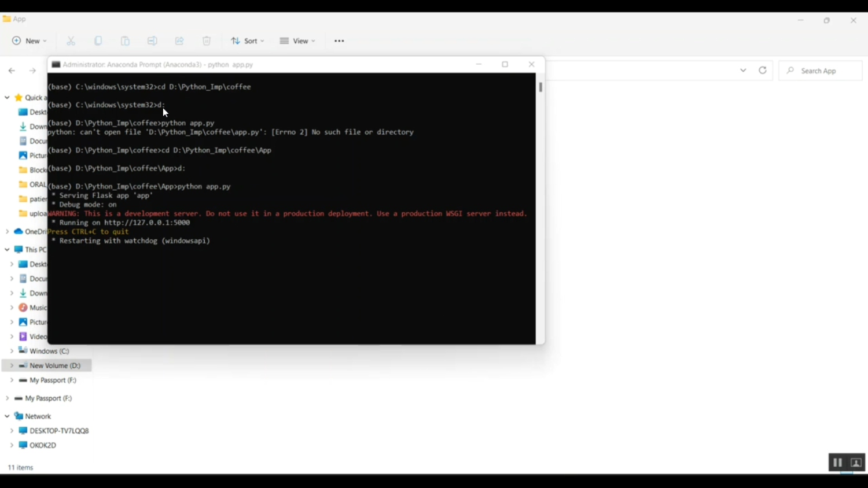Select This PC in the navigation pane
This screenshot has height=488, width=868.
tap(30, 250)
